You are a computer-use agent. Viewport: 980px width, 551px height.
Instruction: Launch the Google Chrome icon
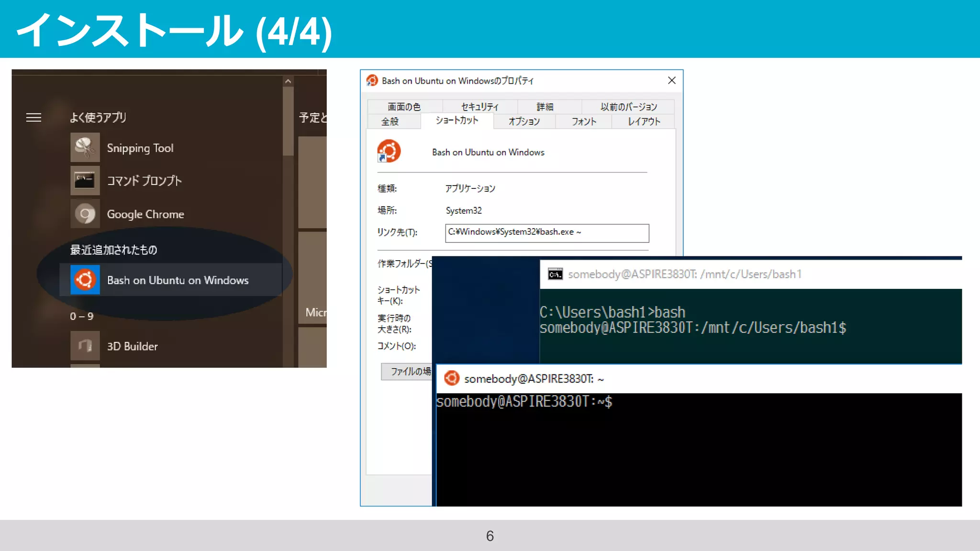85,214
